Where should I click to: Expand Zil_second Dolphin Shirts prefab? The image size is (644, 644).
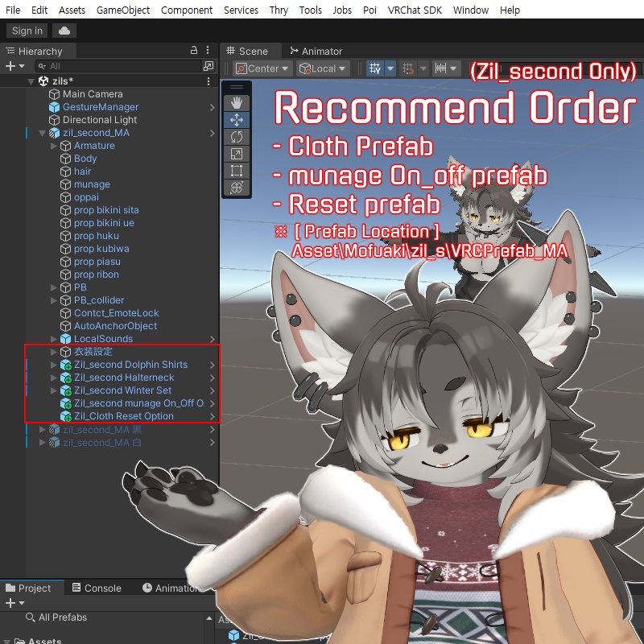point(53,365)
